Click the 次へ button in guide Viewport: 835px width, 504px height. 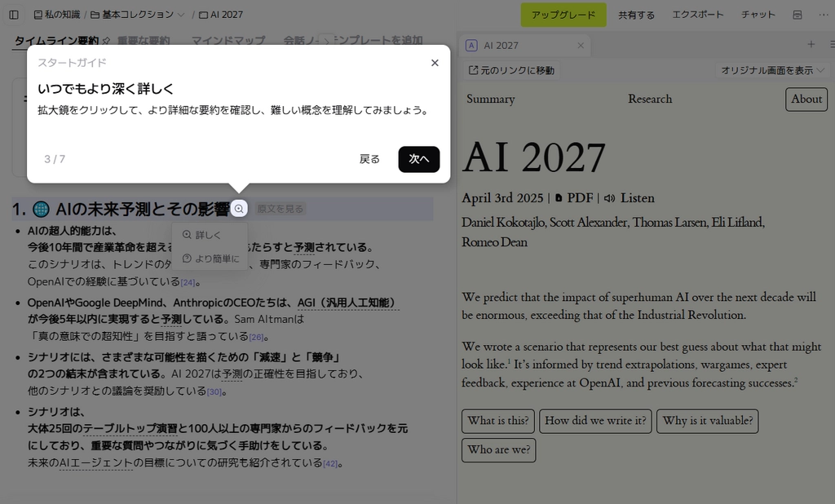pos(418,159)
